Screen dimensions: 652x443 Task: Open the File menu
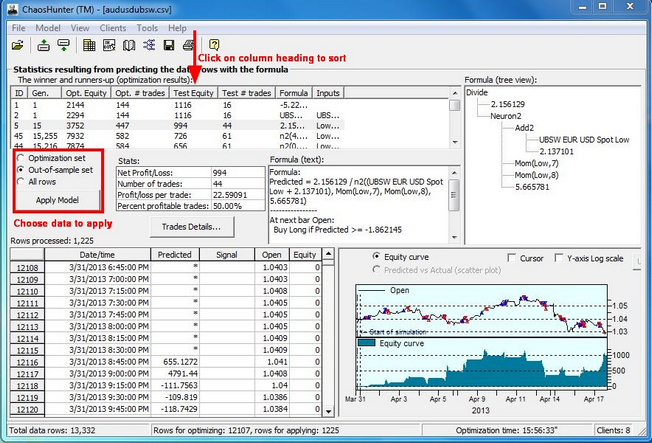[x=19, y=28]
